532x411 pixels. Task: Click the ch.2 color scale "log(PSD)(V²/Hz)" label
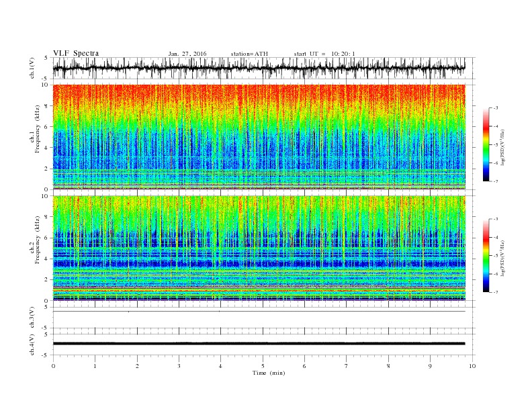pyautogui.click(x=503, y=258)
